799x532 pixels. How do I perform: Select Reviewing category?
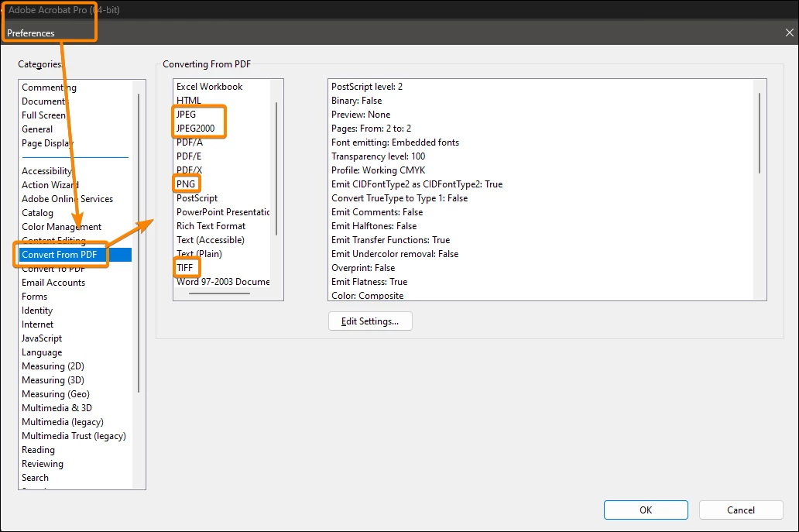[x=43, y=464]
